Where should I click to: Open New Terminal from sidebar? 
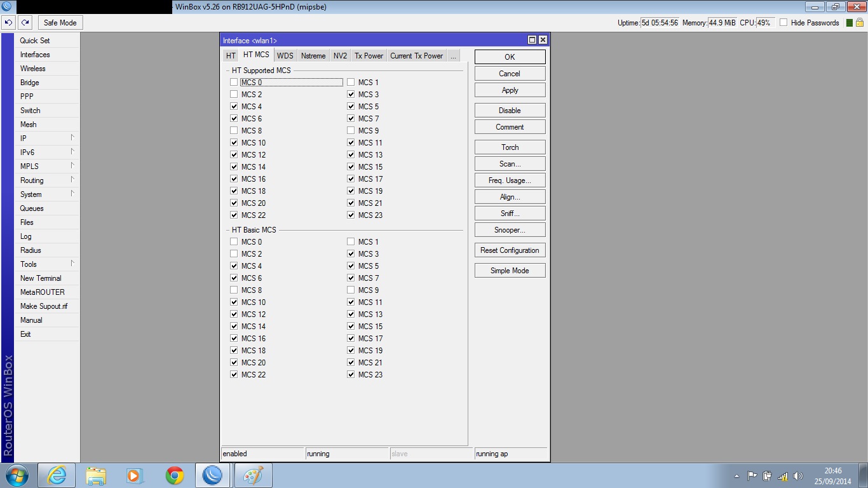click(48, 278)
